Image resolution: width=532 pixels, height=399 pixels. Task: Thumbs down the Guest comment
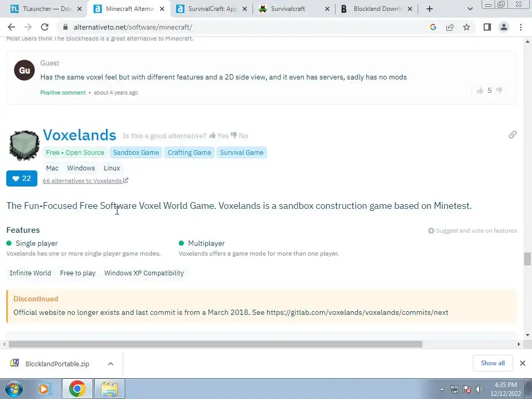click(x=499, y=90)
